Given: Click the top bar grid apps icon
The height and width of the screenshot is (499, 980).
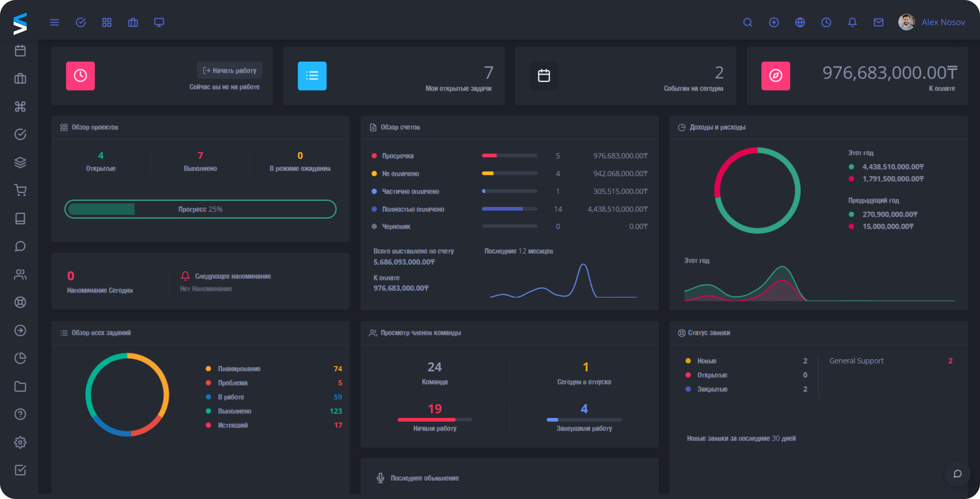Looking at the screenshot, I should coord(107,22).
